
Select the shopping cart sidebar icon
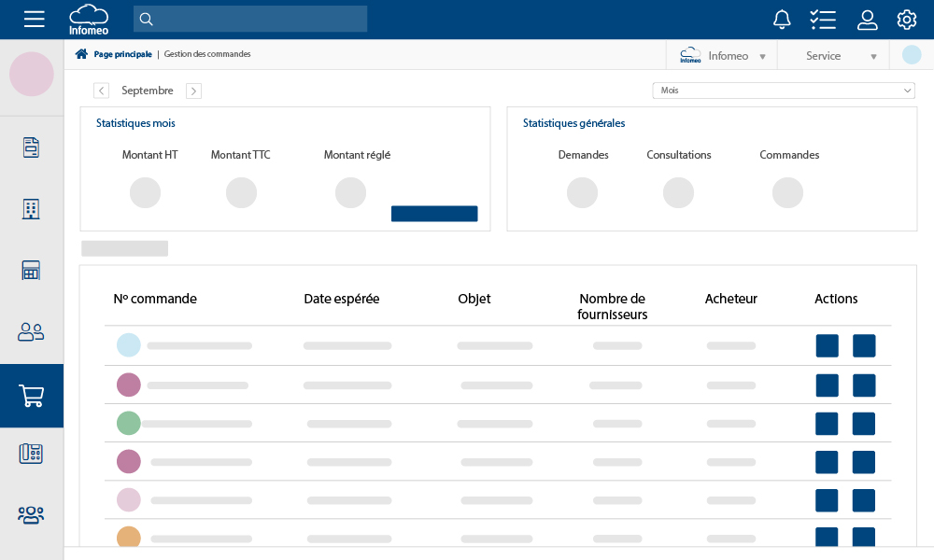(32, 396)
